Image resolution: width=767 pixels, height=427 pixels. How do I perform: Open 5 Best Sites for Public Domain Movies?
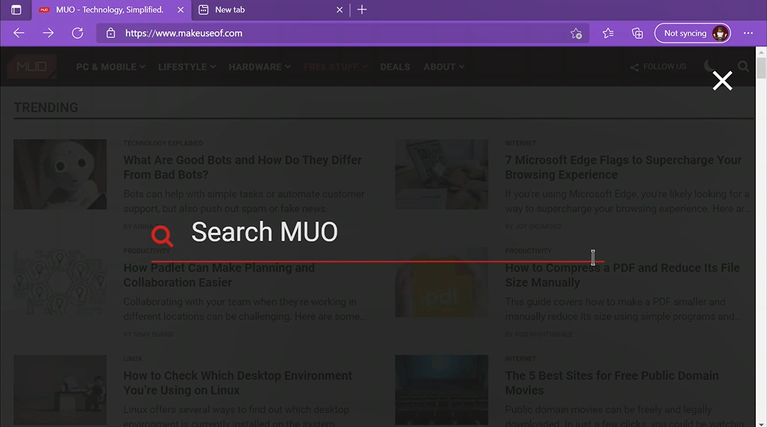tap(612, 382)
